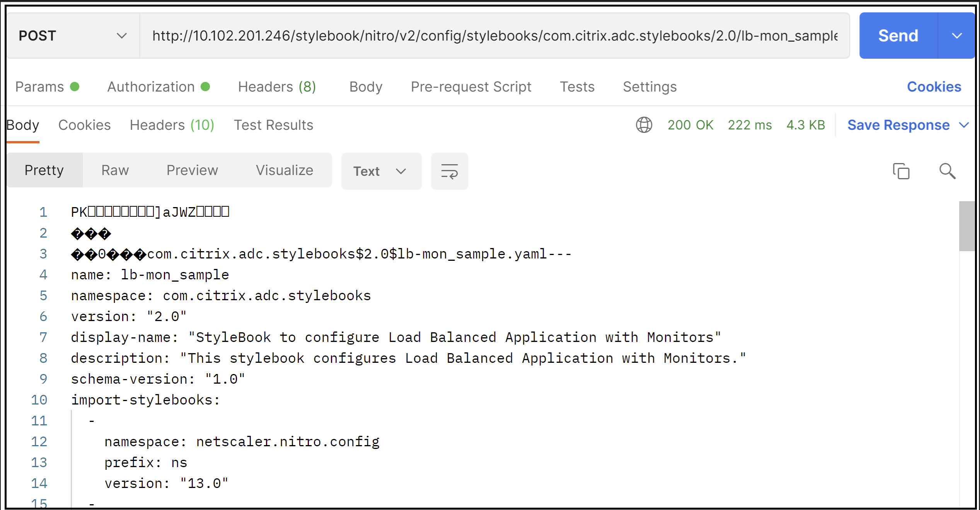This screenshot has height=510, width=980.
Task: Open the POST method dropdown
Action: [73, 36]
